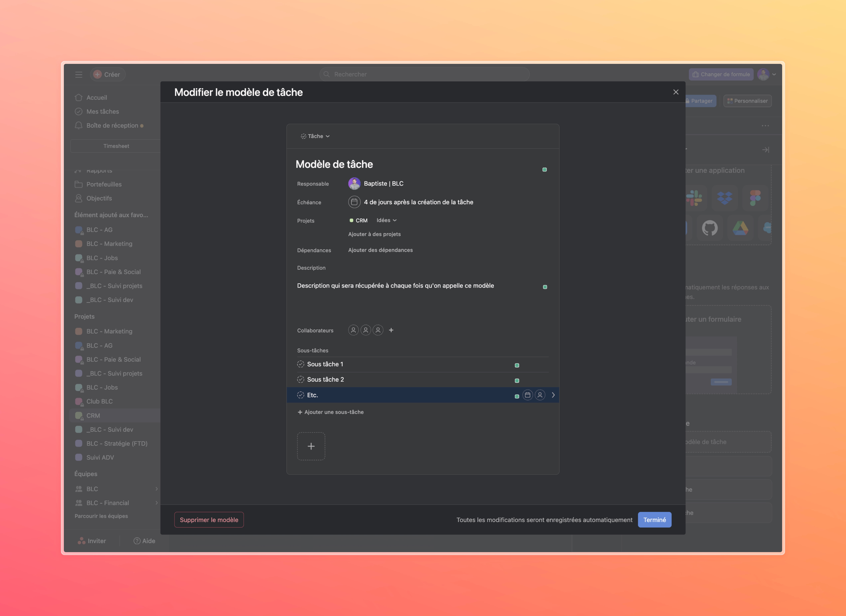Expand details of Etc. subtask
The width and height of the screenshot is (846, 616).
(553, 395)
